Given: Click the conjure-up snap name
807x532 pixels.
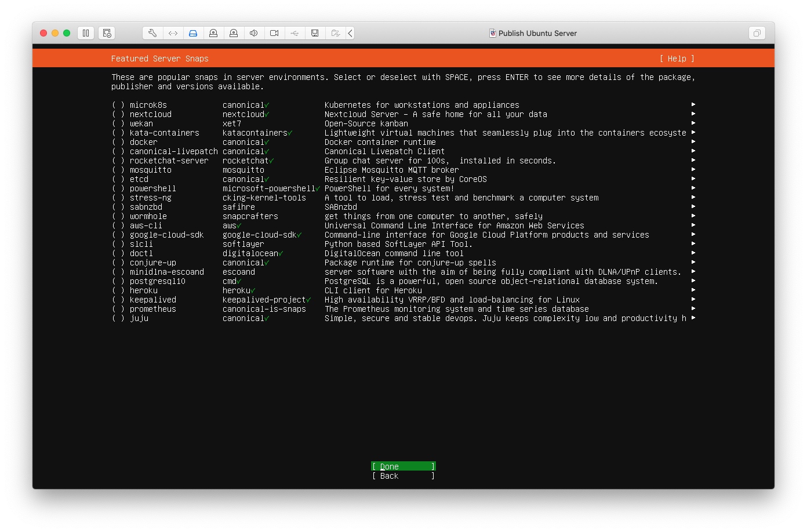Looking at the screenshot, I should point(153,263).
